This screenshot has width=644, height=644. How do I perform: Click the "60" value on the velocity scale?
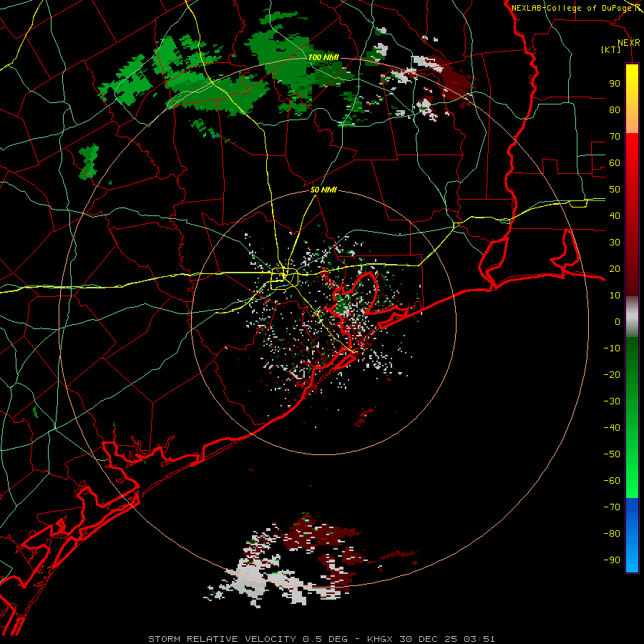coord(615,162)
